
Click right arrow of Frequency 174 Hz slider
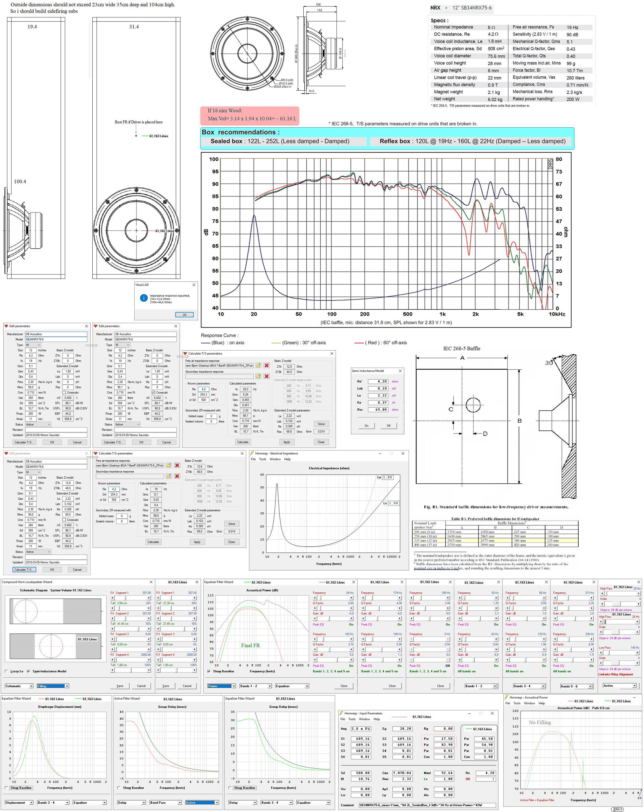tap(400, 598)
